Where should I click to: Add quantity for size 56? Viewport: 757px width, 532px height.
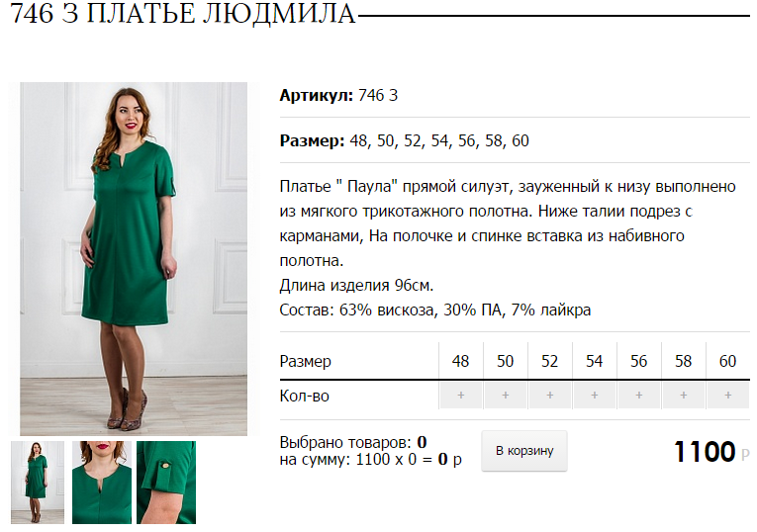[x=638, y=395]
